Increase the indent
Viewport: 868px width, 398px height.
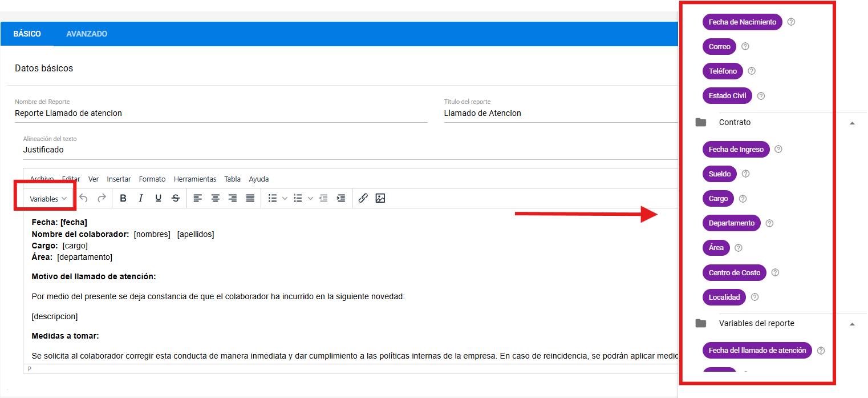[x=341, y=198]
